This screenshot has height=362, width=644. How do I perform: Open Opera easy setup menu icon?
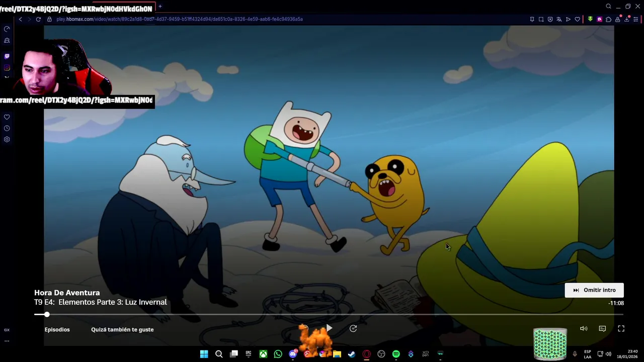[636, 19]
